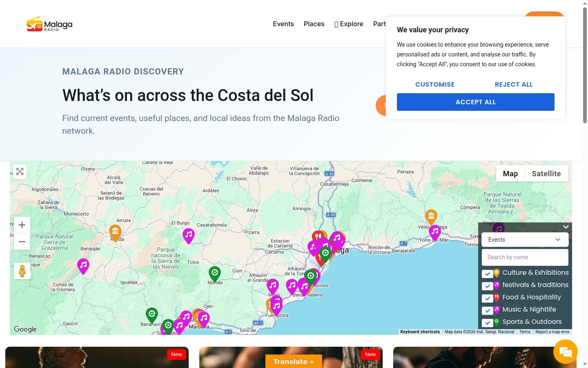This screenshot has height=368, width=588.
Task: Open the chat widget bubble
Action: 566,352
